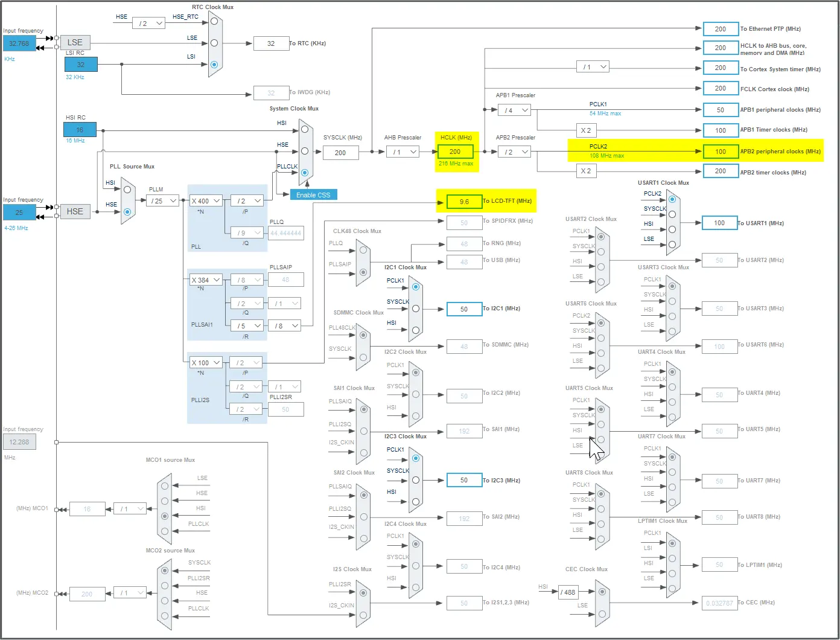Click the HSE oscillator block
This screenshot has width=840, height=640.
coord(75,211)
